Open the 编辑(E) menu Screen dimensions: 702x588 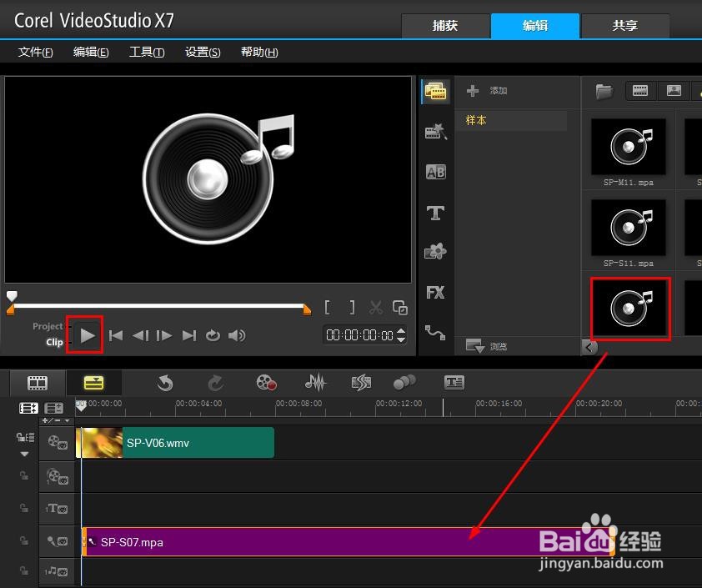click(91, 52)
